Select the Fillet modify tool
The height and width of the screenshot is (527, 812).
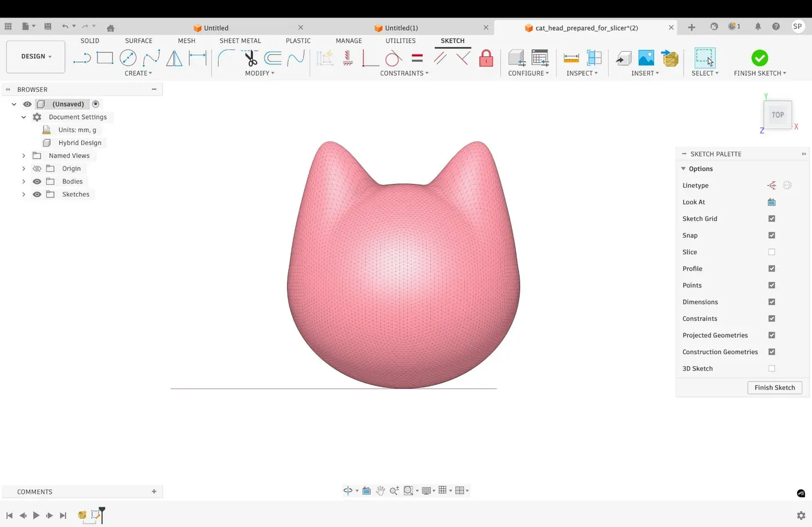pyautogui.click(x=226, y=58)
